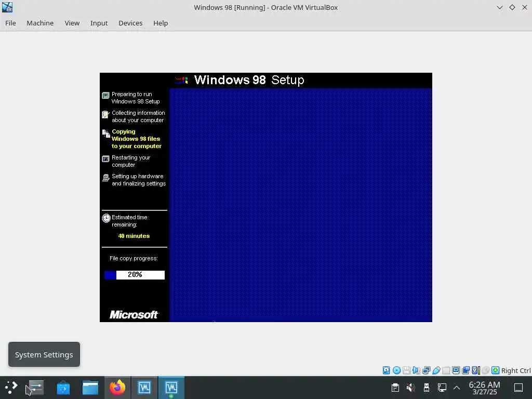Click 'Collecting information about your computer' step
Screen dimensions: 532x399
138,116
